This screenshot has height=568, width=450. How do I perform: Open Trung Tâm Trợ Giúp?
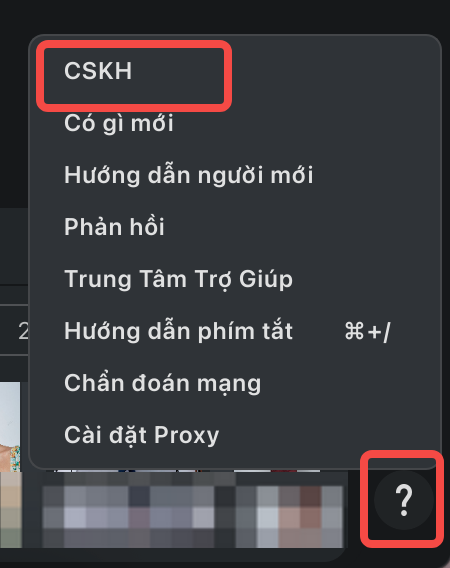178,279
